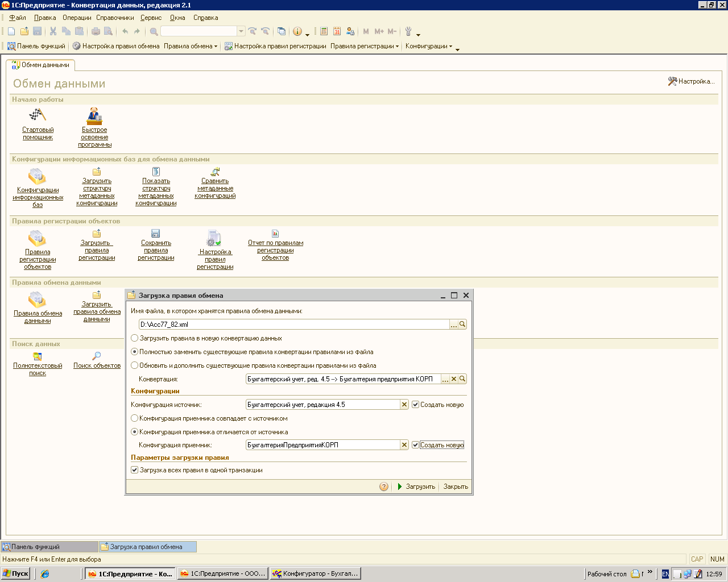728x582 pixels.
Task: Open the Операции menu
Action: point(77,18)
